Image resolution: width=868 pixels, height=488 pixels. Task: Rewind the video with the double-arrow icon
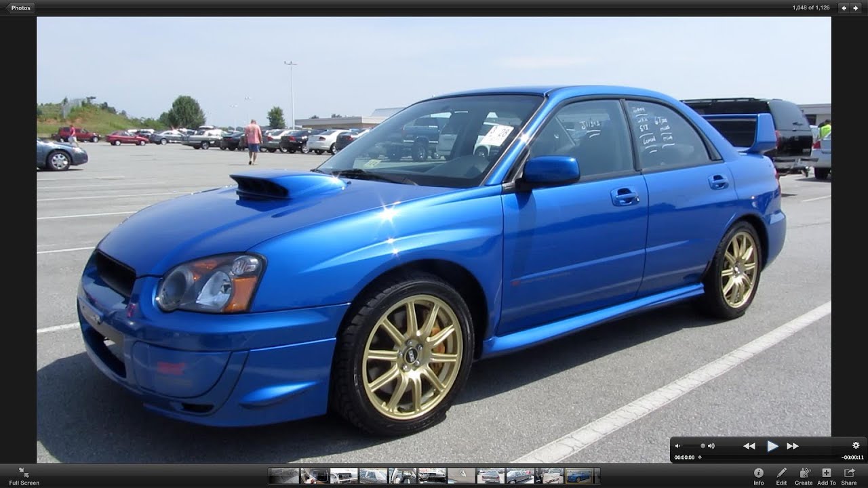click(749, 445)
